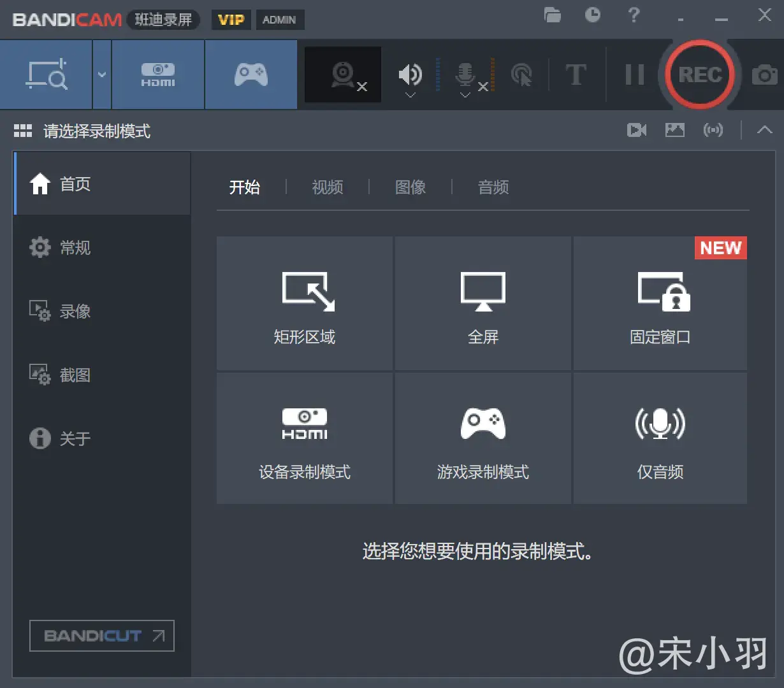
Task: Open the BANDICUT link button
Action: click(102, 636)
